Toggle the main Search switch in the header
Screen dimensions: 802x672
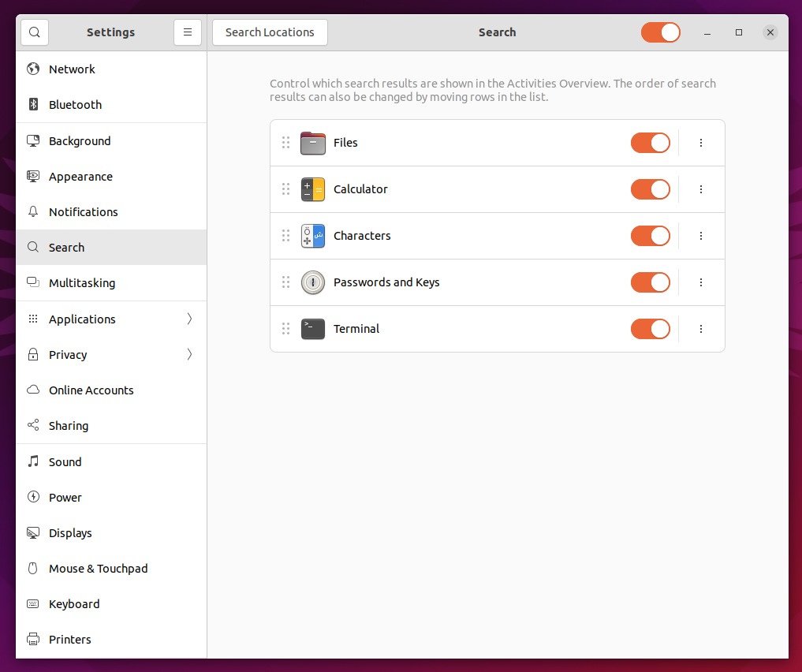click(x=660, y=32)
